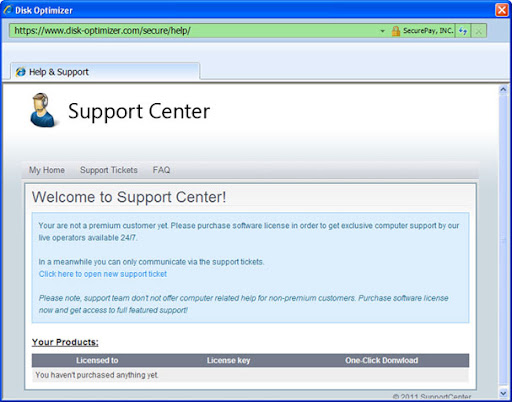Image resolution: width=512 pixels, height=402 pixels.
Task: Click the License key column header
Action: pos(228,360)
